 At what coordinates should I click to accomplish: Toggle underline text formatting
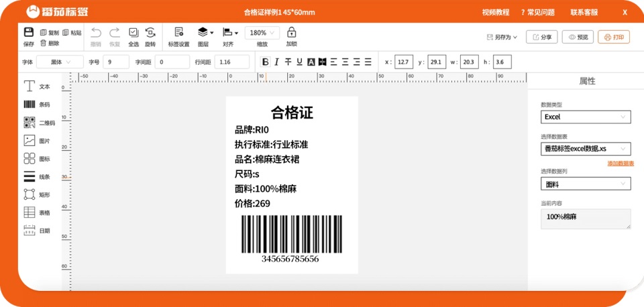(x=299, y=62)
